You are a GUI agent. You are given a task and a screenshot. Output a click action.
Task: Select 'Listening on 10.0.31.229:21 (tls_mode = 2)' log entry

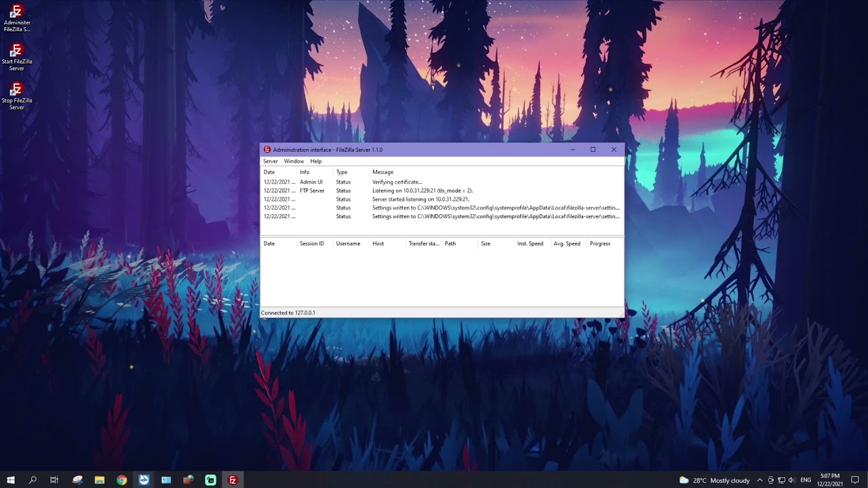(442, 191)
